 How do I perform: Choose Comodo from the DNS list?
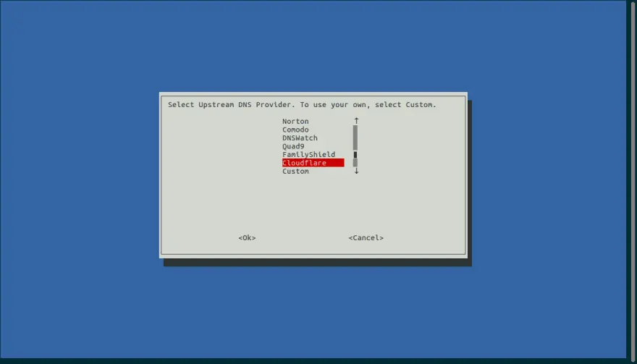coord(295,130)
